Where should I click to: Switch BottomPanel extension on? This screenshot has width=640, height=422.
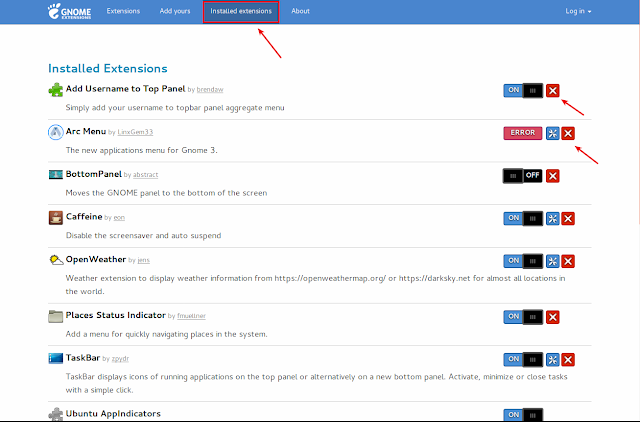point(523,176)
